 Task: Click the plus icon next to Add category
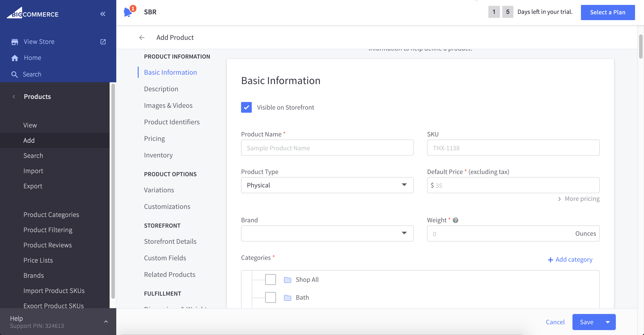point(550,260)
